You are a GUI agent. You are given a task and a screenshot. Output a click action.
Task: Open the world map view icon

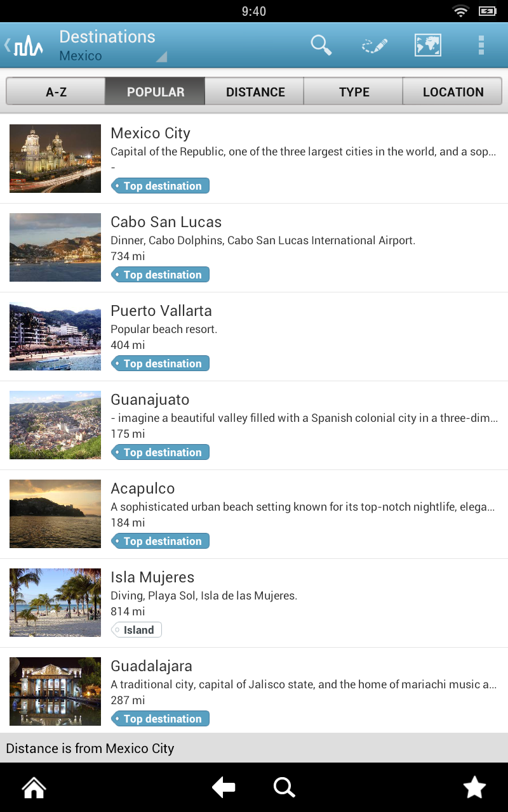[428, 45]
